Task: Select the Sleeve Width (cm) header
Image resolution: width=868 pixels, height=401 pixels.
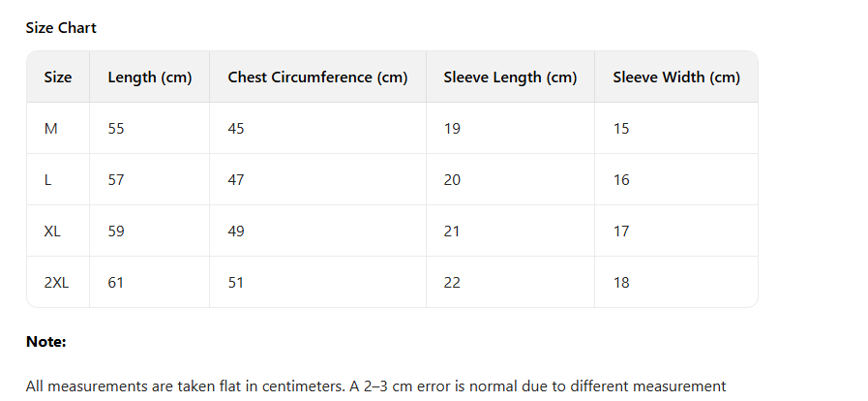Action: click(x=676, y=77)
